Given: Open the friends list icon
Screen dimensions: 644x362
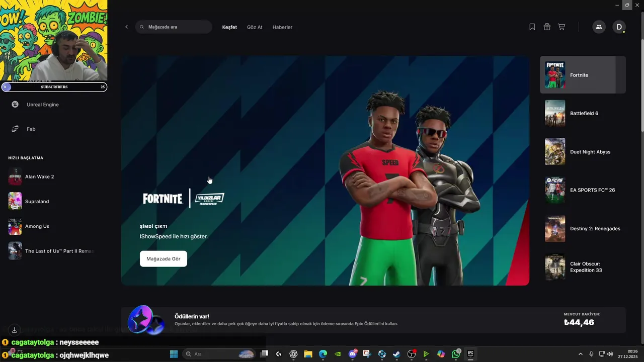Looking at the screenshot, I should tap(599, 27).
